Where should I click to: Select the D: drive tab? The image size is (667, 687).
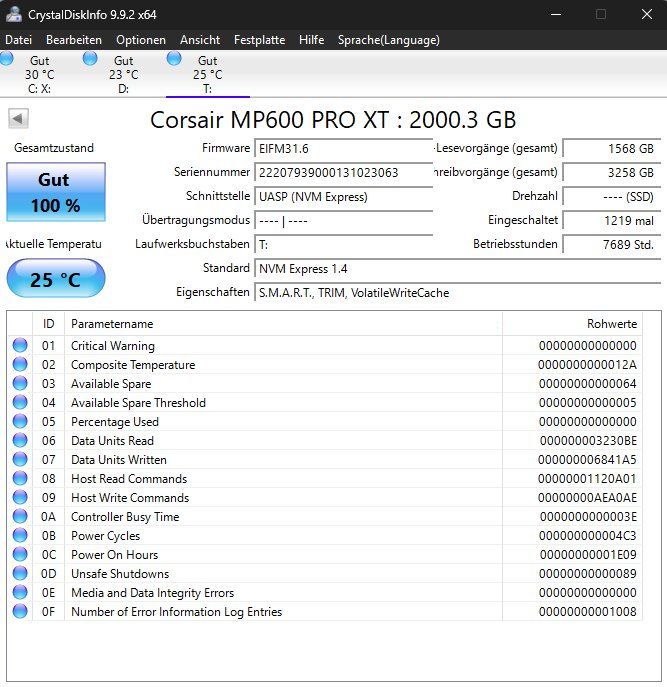point(124,74)
